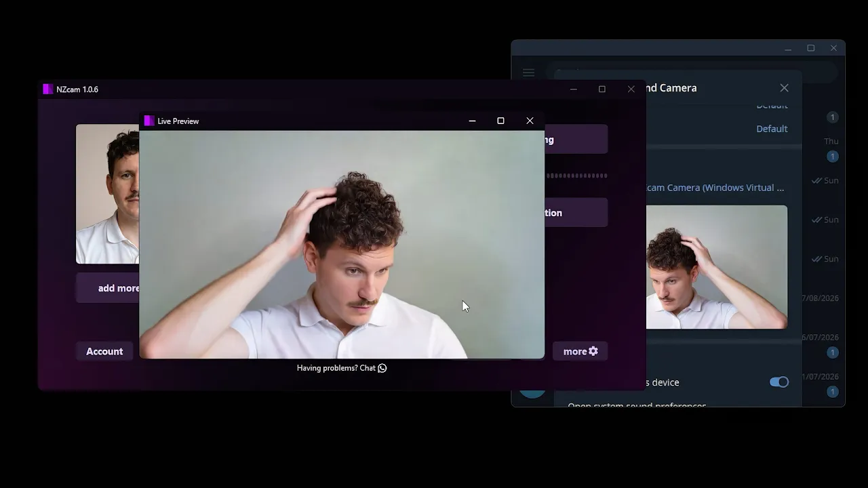Maximize the background messenger window
Viewport: 868px width, 488px height.
click(x=810, y=48)
